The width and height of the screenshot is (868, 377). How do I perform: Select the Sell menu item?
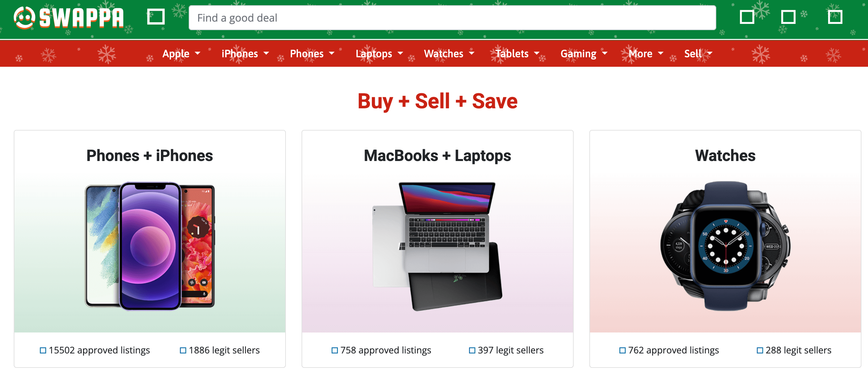coord(698,54)
